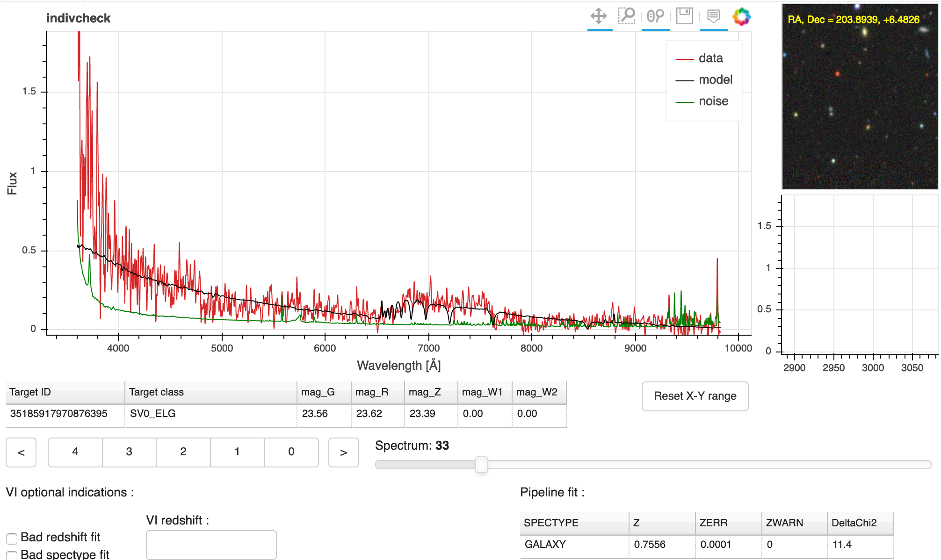Activate the Box Zoom tool
The image size is (941, 560).
point(627,15)
